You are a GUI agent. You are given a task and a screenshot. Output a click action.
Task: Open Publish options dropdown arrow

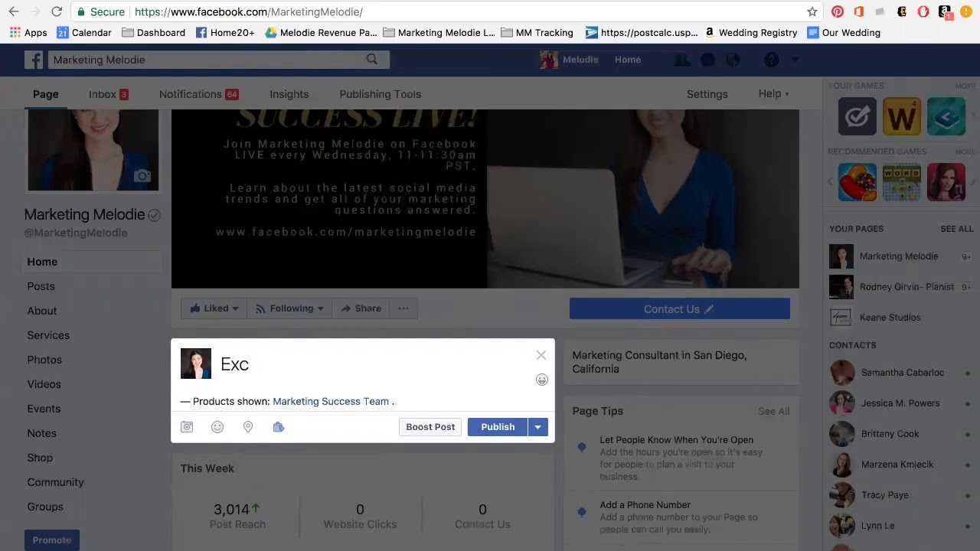pos(538,427)
